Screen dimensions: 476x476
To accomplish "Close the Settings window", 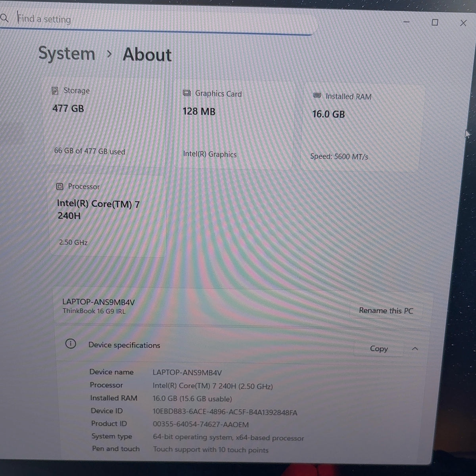I will click(463, 23).
